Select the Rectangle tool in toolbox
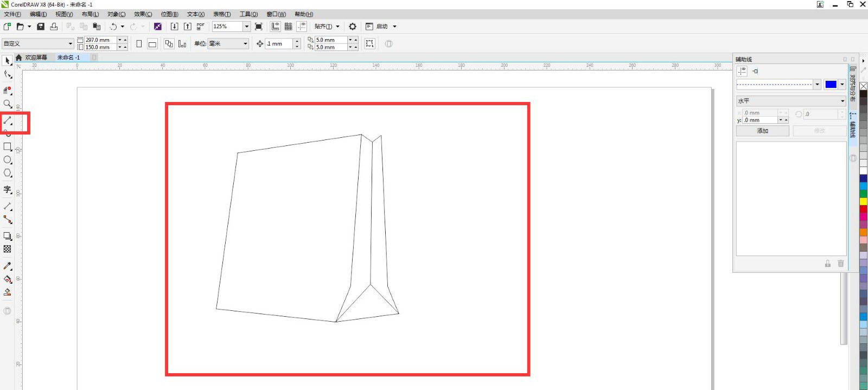The width and height of the screenshot is (868, 390). (x=8, y=146)
